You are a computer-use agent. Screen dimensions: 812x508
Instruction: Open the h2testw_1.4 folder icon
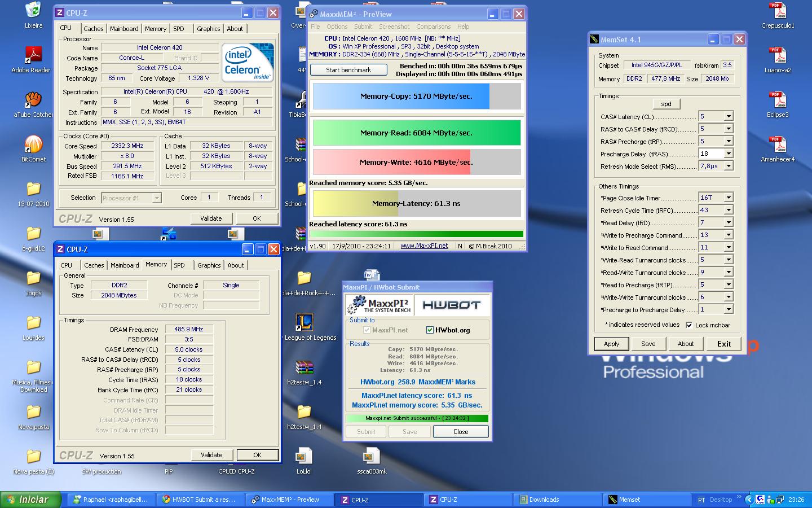[304, 417]
